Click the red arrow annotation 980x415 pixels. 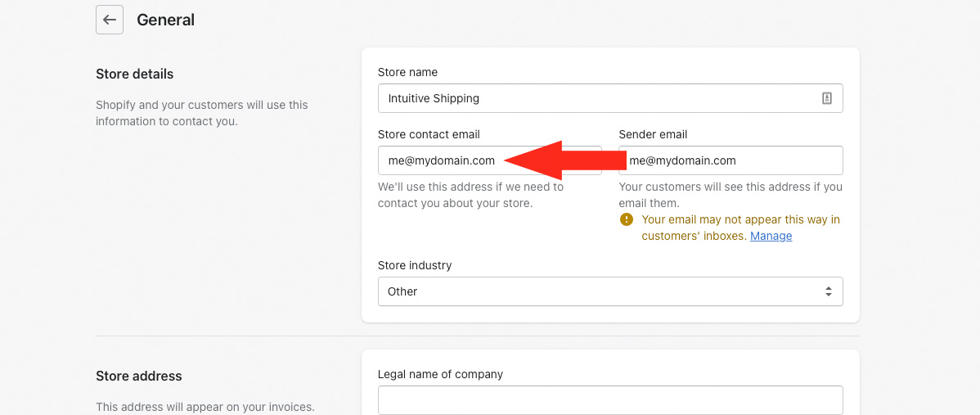click(x=564, y=160)
